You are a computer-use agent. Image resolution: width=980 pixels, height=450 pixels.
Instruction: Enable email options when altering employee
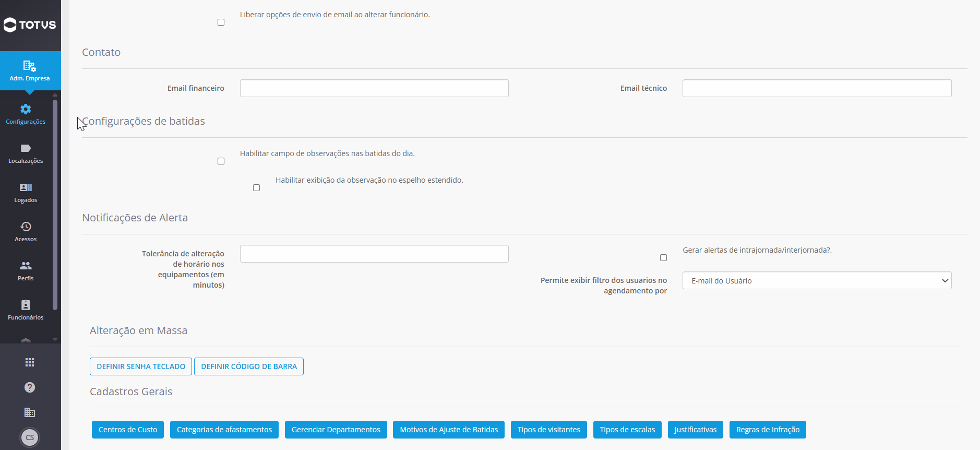221,22
